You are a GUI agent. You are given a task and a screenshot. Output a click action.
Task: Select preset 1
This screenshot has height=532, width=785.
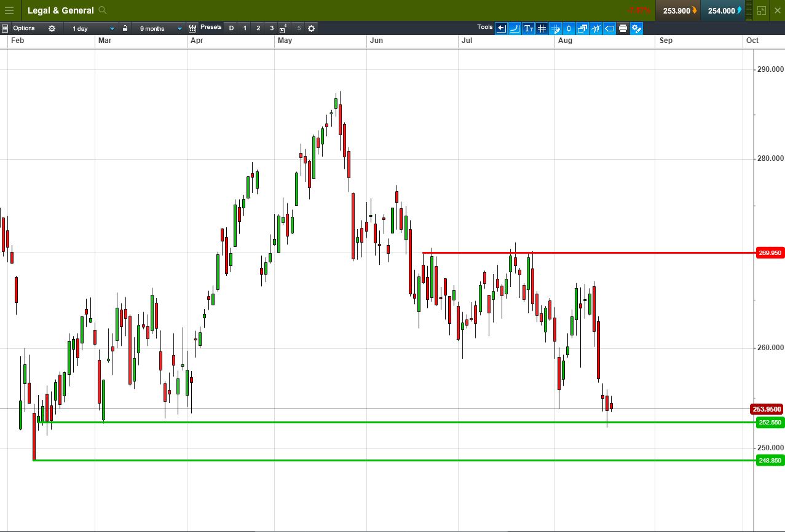click(x=245, y=28)
